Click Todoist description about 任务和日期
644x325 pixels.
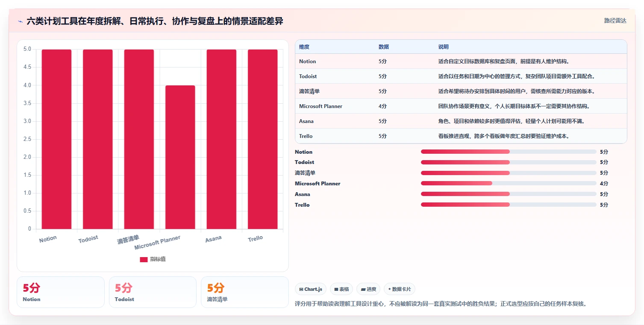coord(517,76)
